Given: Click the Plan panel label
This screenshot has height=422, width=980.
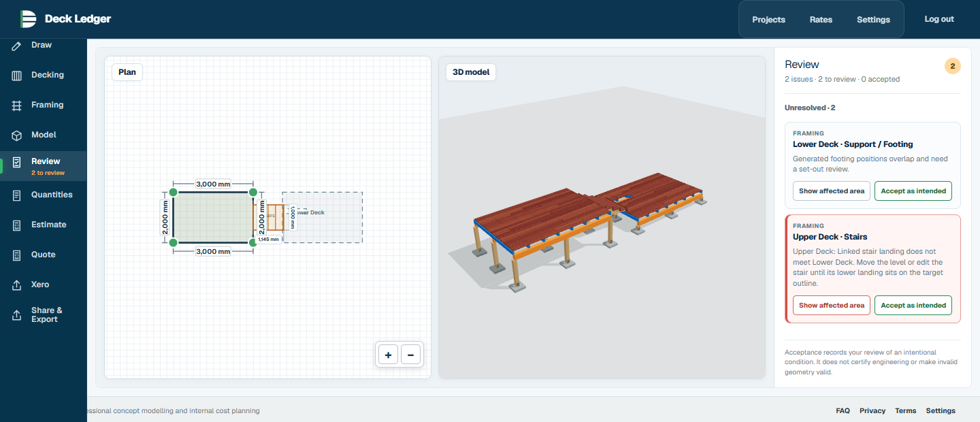Looking at the screenshot, I should coord(127,72).
